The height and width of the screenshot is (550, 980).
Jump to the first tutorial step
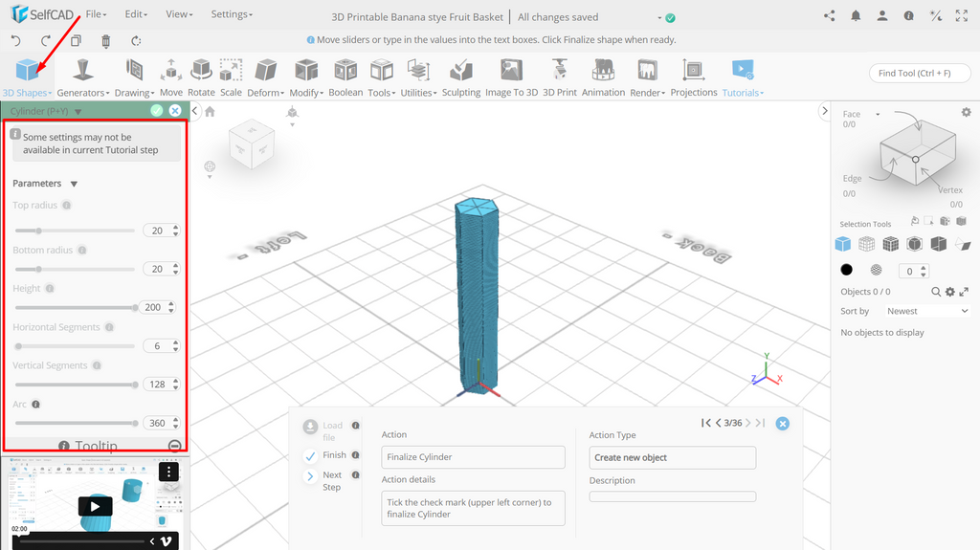[x=705, y=423]
